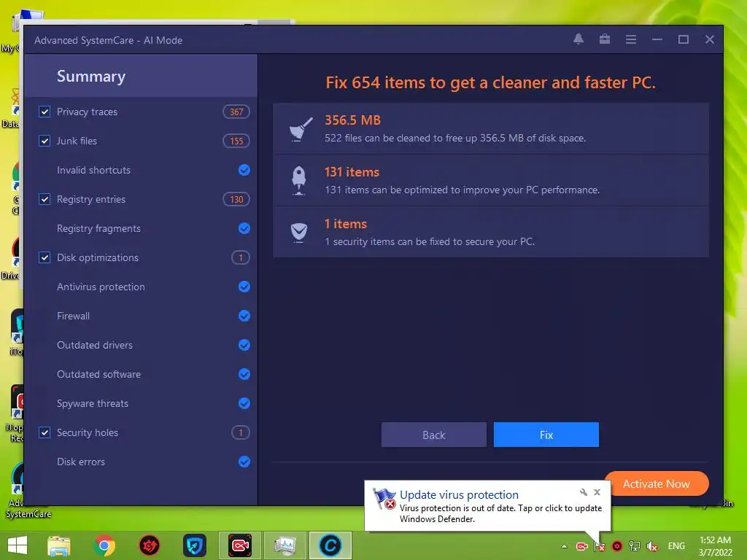Select Privacy traces category
747x560 pixels.
coord(88,112)
